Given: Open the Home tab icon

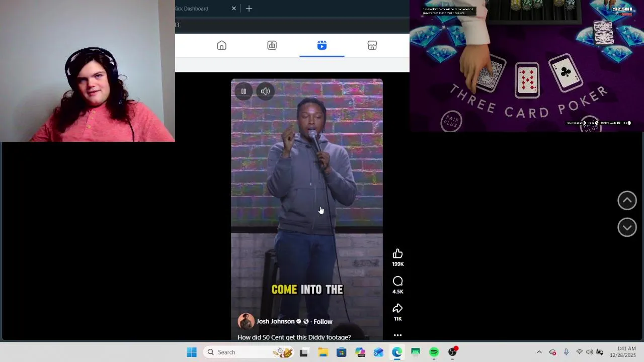Looking at the screenshot, I should [x=221, y=46].
